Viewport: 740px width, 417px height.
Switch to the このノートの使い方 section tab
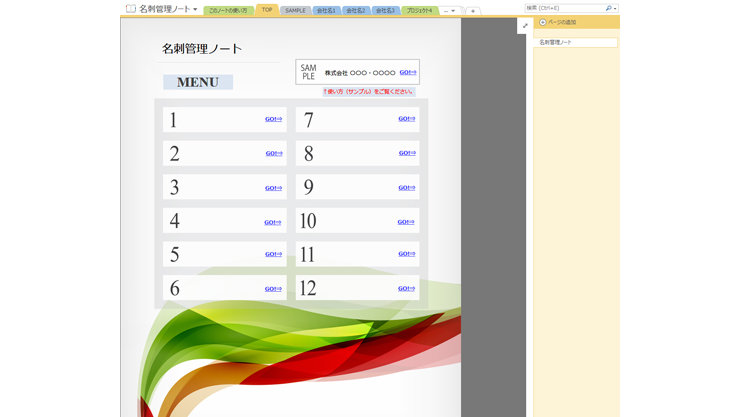(228, 10)
